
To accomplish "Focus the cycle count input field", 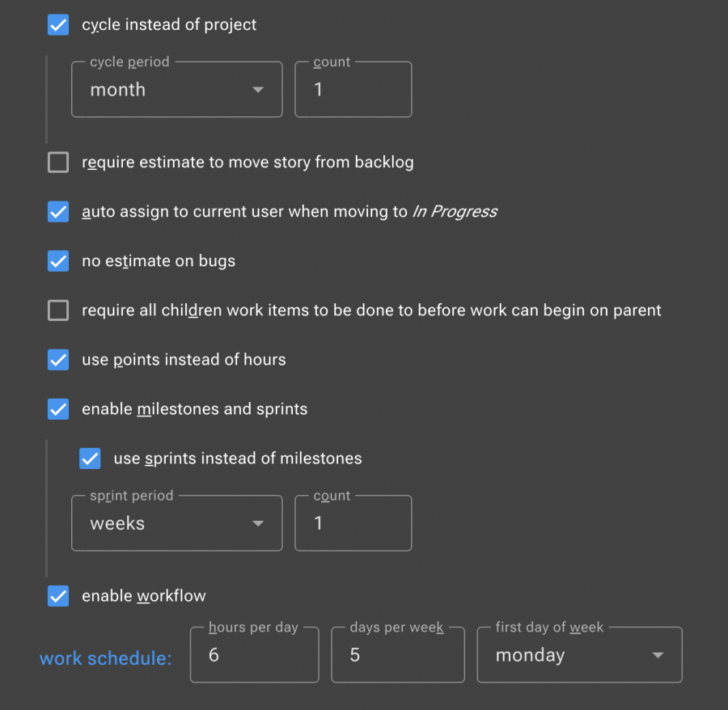I will point(353,90).
